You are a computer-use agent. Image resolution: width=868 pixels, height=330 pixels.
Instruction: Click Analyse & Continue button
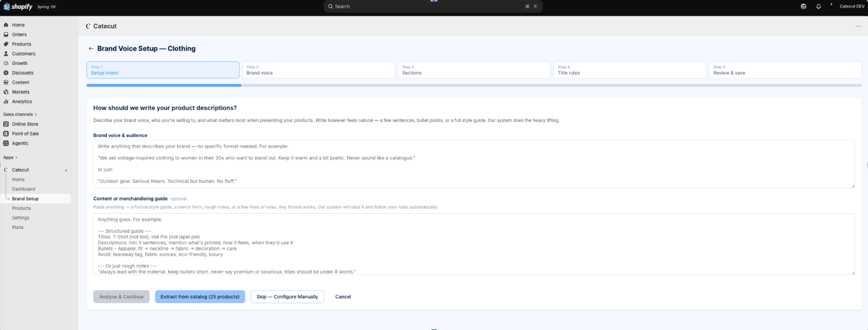pos(121,297)
